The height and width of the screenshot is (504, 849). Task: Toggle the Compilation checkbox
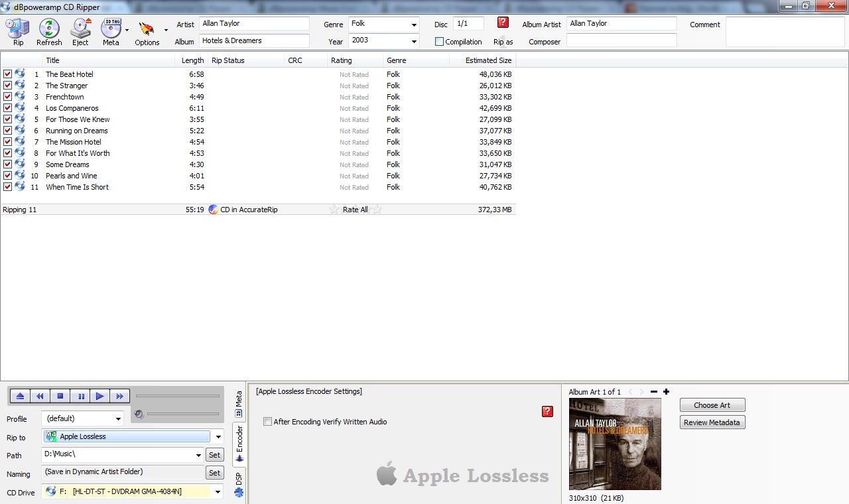[x=439, y=42]
